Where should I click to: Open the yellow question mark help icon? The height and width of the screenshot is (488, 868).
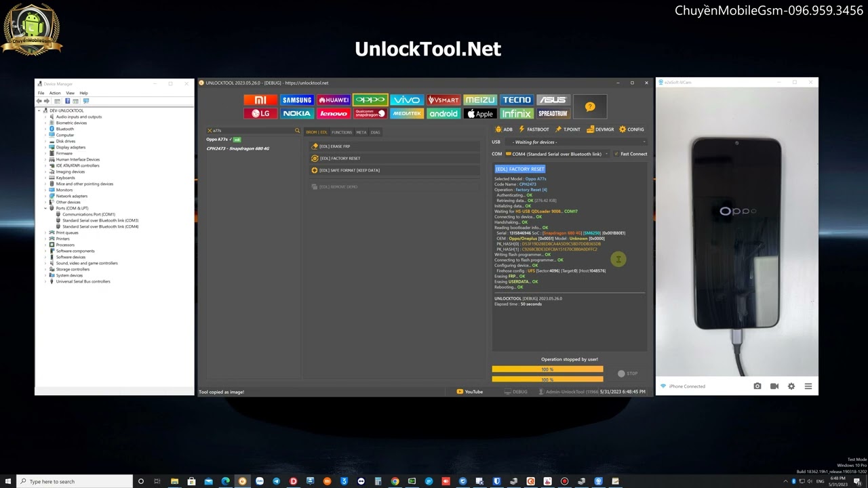coord(590,106)
